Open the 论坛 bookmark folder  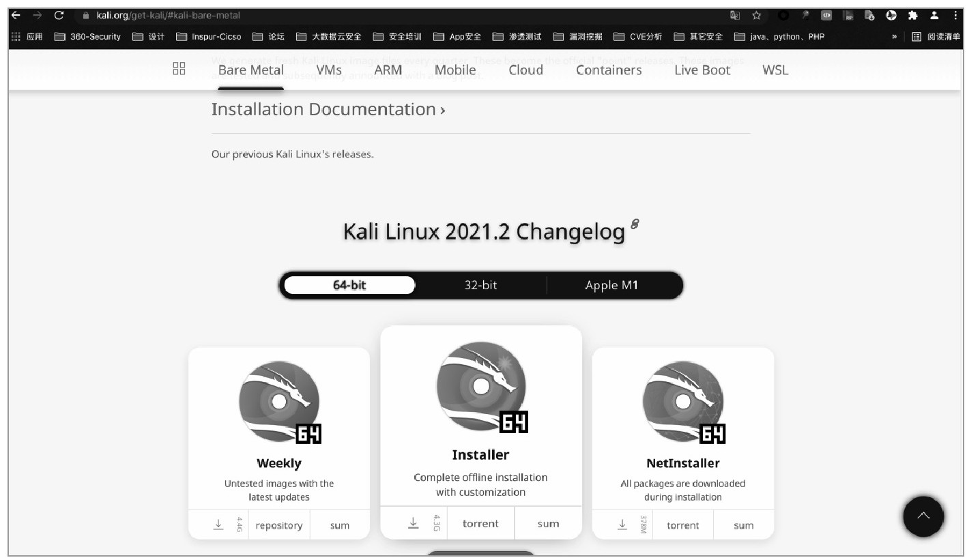pos(269,37)
